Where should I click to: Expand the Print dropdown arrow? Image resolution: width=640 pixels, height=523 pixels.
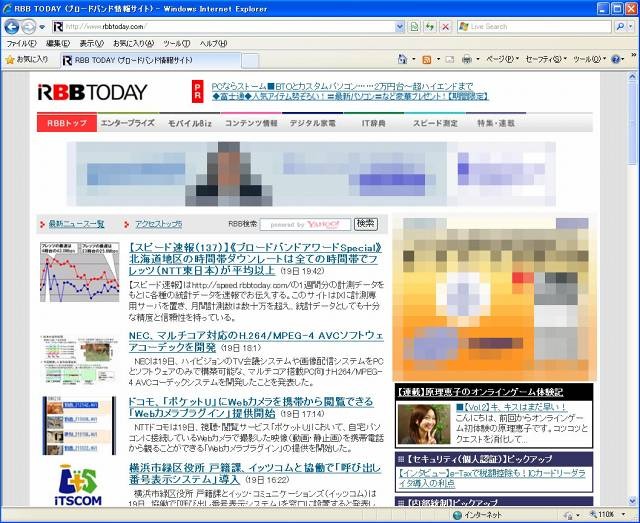(478, 60)
